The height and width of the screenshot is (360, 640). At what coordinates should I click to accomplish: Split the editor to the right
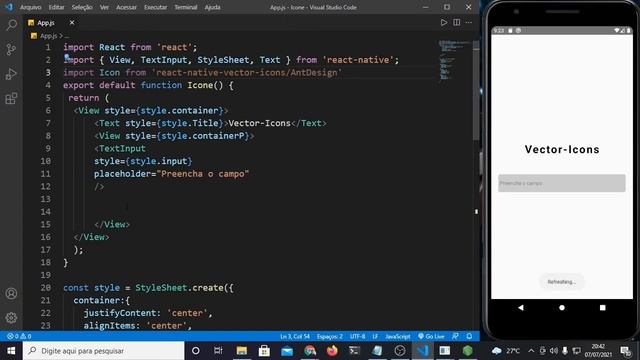[456, 23]
